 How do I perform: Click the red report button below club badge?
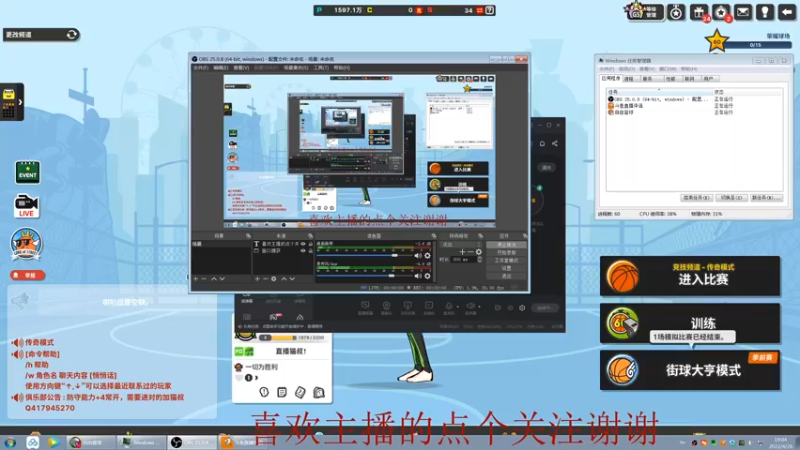coord(28,275)
